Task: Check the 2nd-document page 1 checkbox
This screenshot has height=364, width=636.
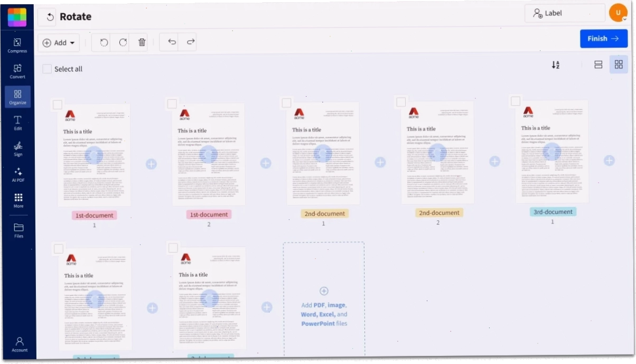Action: (x=286, y=103)
